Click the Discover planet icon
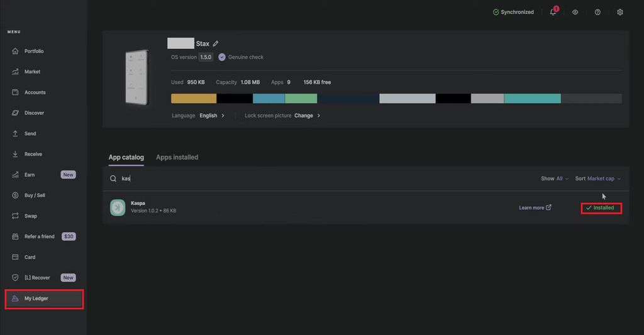Viewport: 644px width, 335px height. [x=15, y=113]
